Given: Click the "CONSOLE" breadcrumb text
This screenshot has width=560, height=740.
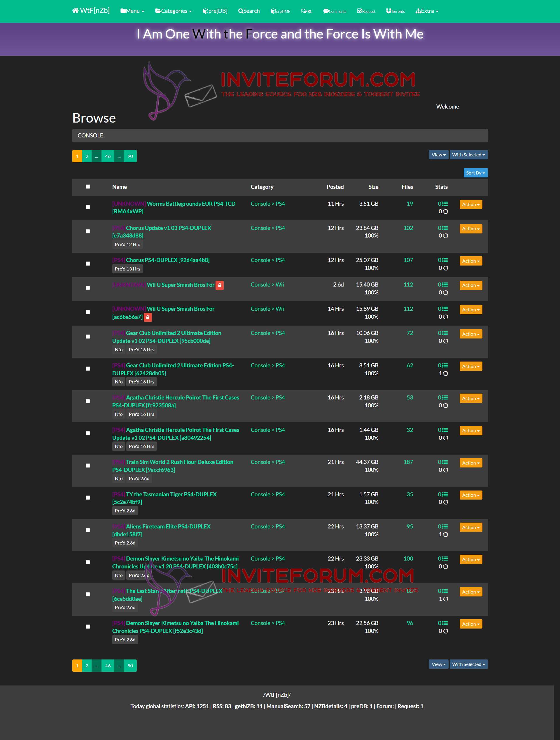Looking at the screenshot, I should pyautogui.click(x=90, y=135).
